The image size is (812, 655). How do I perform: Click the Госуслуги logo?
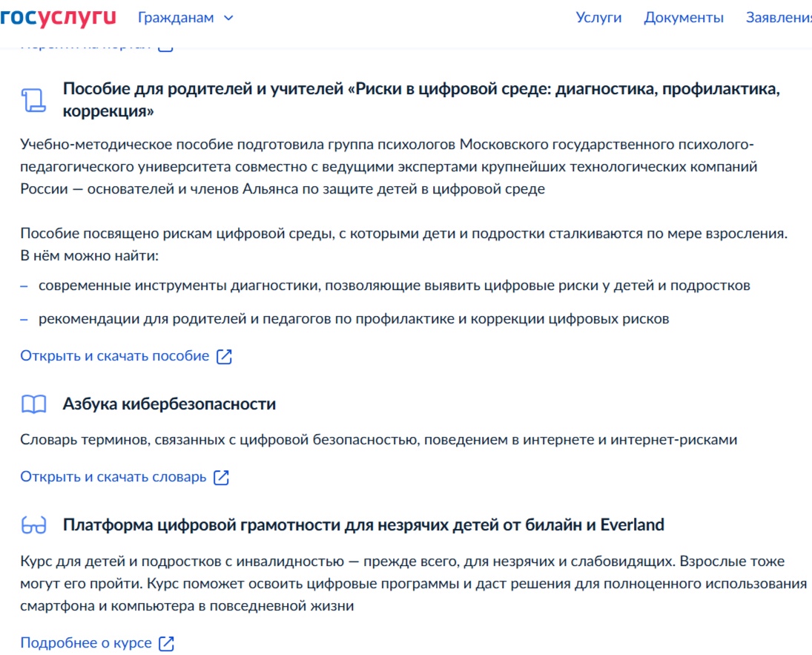58,18
